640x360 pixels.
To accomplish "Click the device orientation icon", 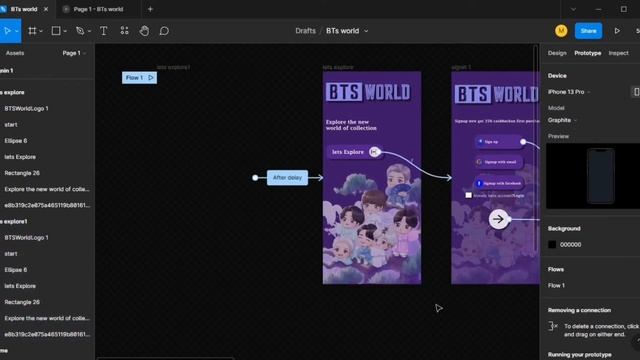I will [x=636, y=92].
